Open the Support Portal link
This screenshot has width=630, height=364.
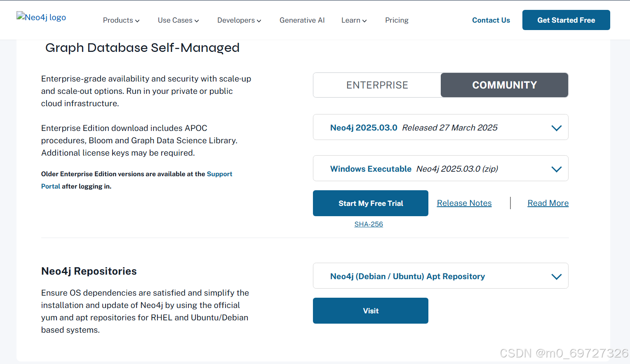(x=219, y=174)
